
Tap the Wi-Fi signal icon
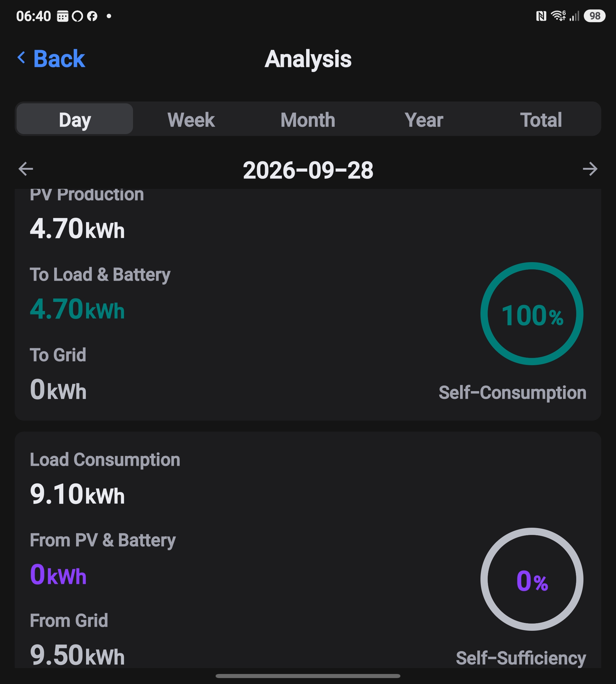coord(558,16)
